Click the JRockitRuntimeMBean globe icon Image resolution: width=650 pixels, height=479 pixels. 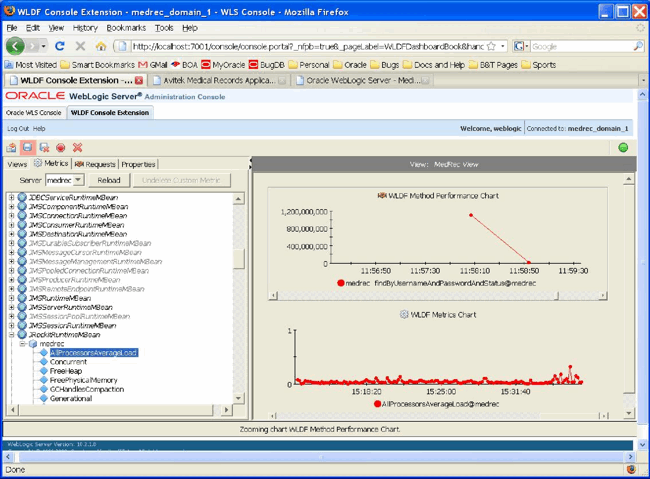pyautogui.click(x=22, y=334)
